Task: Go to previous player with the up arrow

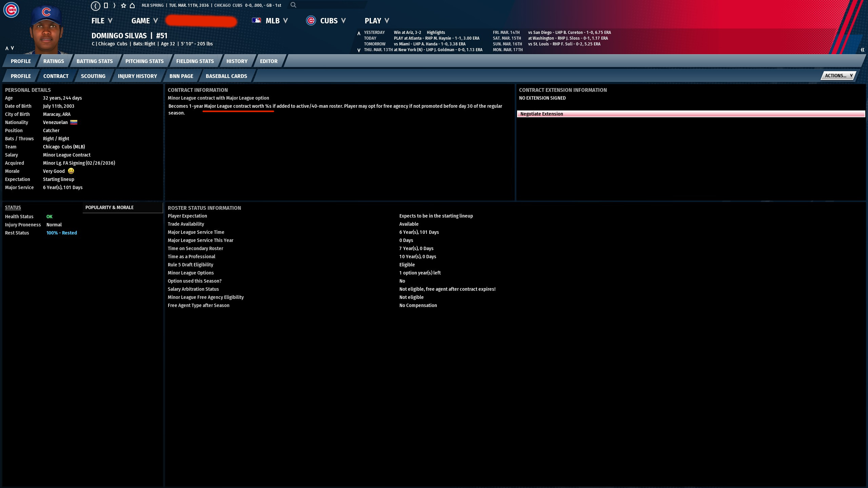Action: pyautogui.click(x=7, y=48)
